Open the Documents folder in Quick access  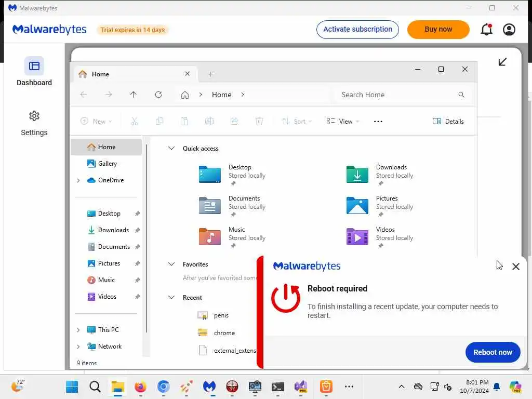click(232, 206)
